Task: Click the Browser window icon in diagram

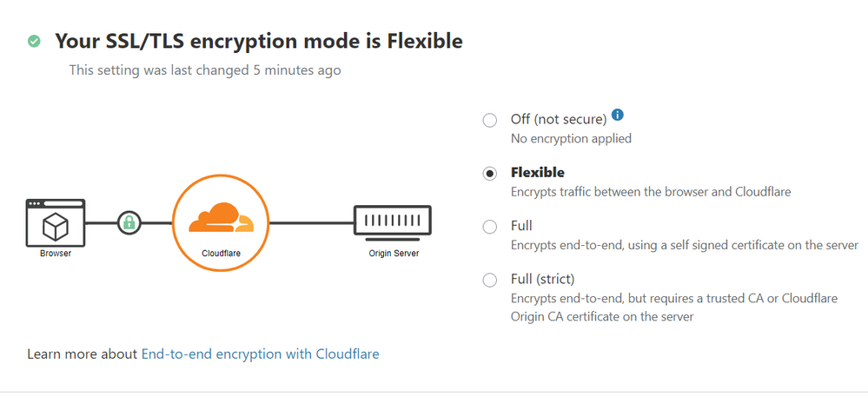Action: point(56,223)
